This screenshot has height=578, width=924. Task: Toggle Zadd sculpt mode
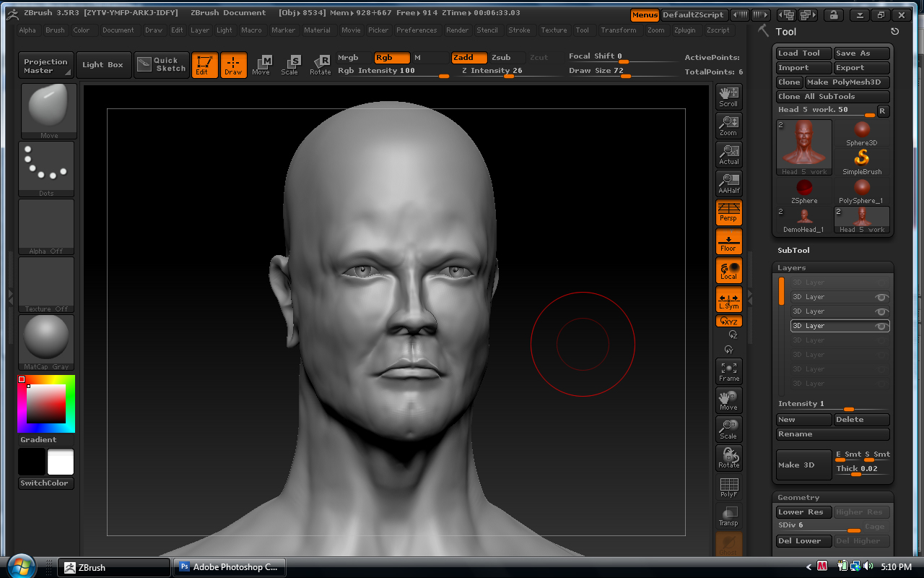coord(468,58)
